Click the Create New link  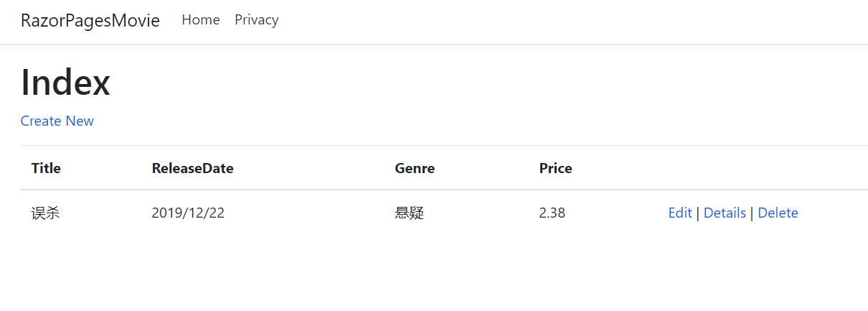point(57,121)
